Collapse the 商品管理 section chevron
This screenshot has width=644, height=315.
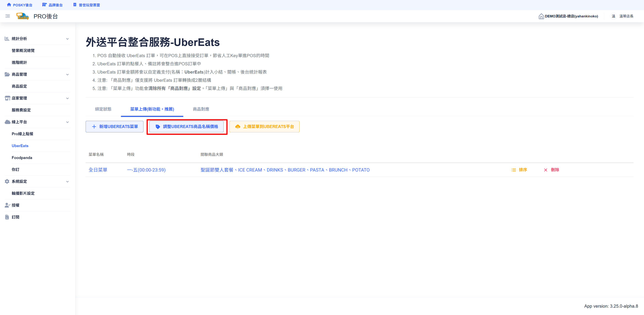point(67,74)
